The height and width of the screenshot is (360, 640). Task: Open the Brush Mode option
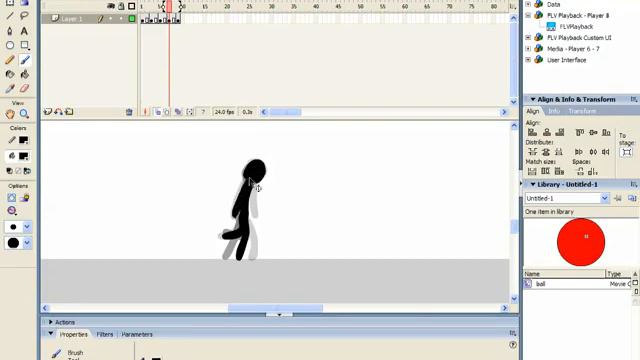click(11, 211)
